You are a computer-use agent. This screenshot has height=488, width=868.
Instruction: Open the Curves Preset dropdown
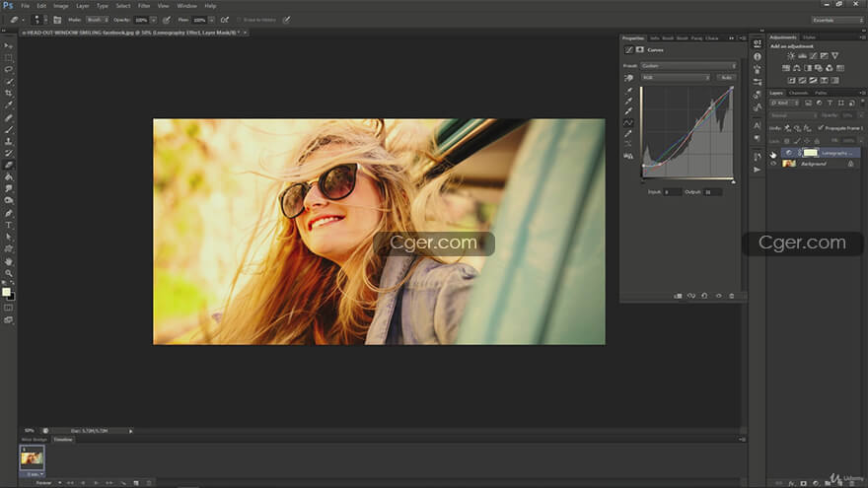coord(688,66)
